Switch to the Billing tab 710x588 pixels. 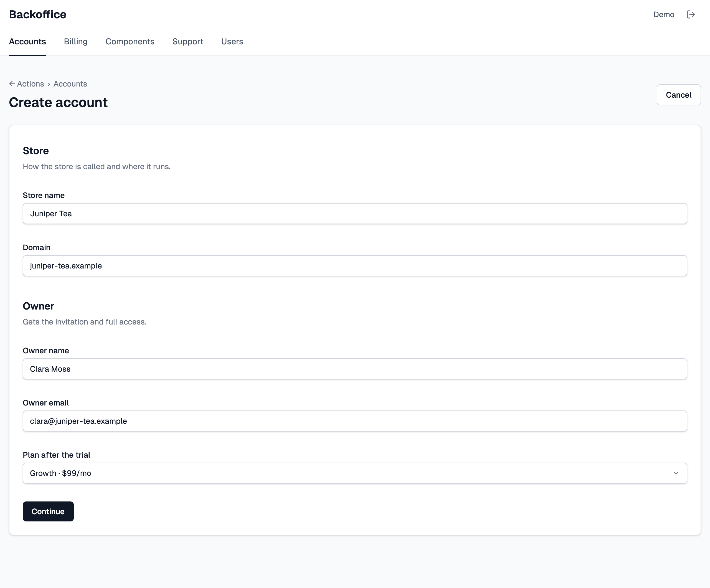pyautogui.click(x=76, y=42)
